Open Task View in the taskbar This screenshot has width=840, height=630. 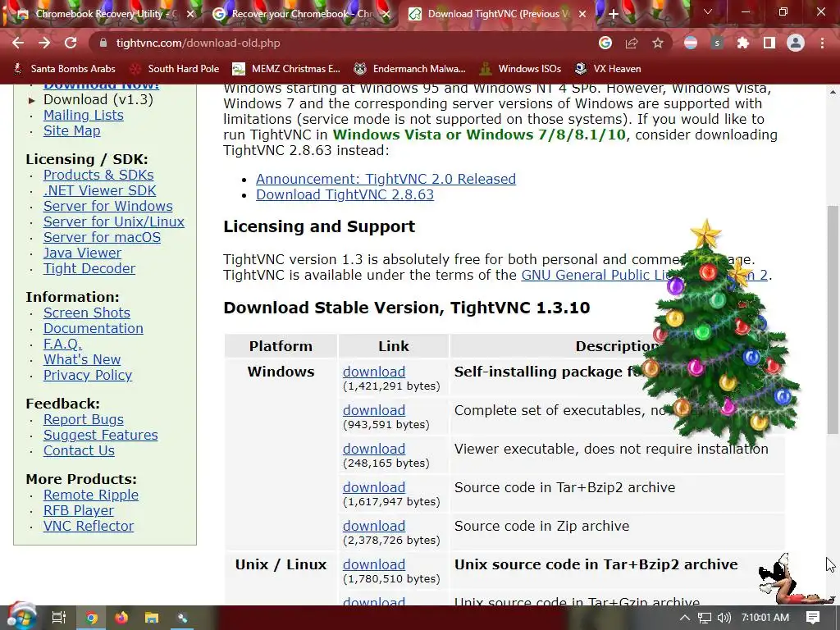[x=59, y=618]
